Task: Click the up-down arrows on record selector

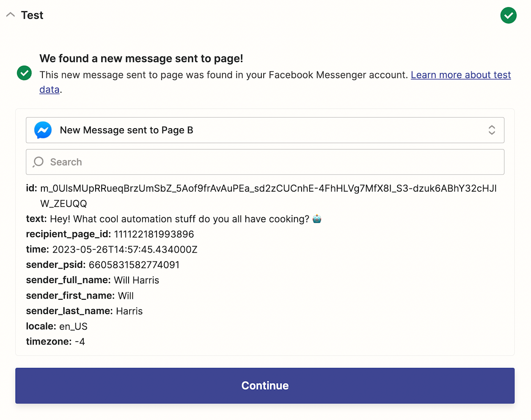Action: (492, 130)
